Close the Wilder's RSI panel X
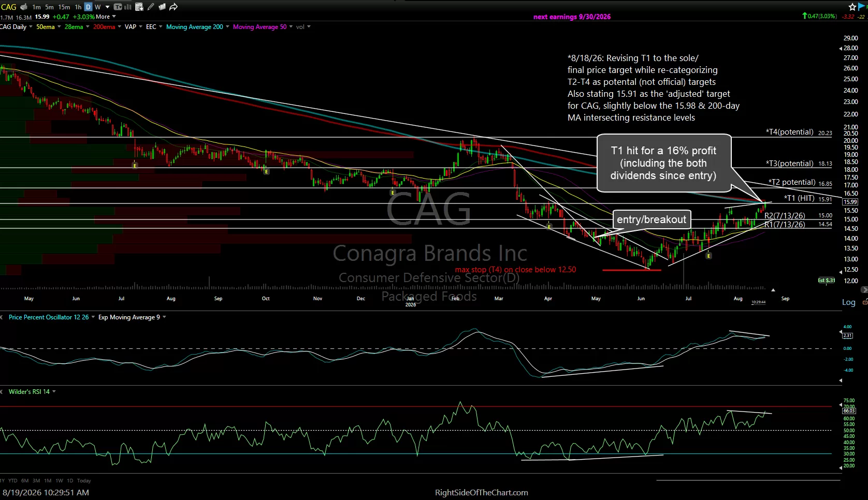 coord(2,392)
